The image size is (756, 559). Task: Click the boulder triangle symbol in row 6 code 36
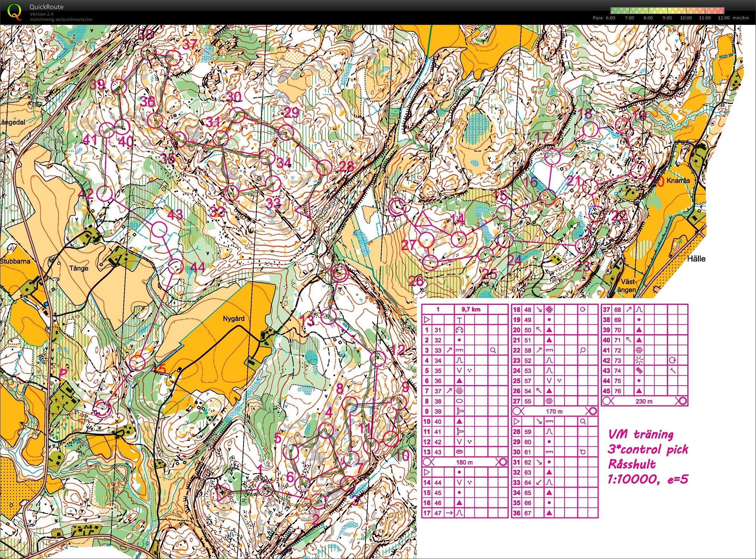460,381
